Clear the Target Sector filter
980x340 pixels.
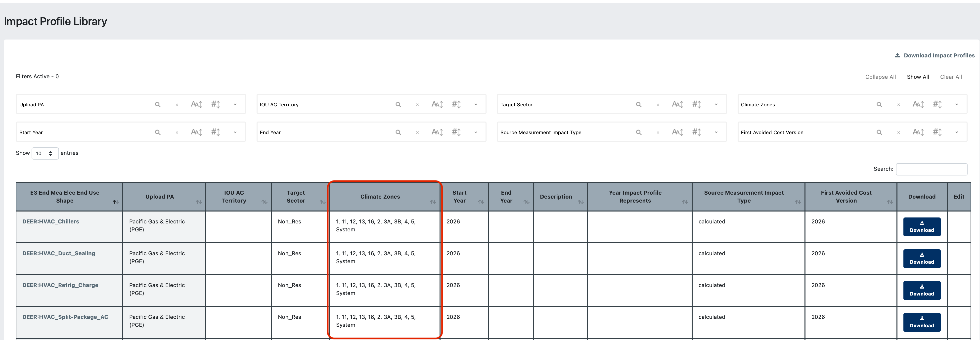pyautogui.click(x=658, y=105)
